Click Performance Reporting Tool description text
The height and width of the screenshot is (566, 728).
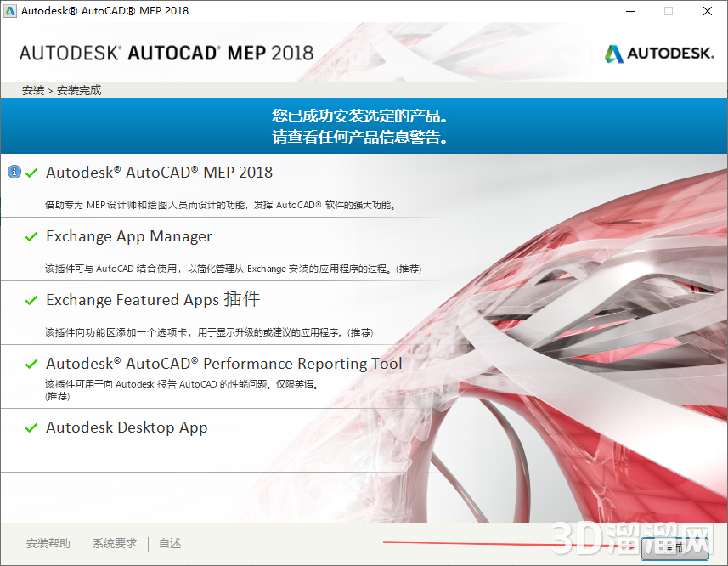coord(182,390)
